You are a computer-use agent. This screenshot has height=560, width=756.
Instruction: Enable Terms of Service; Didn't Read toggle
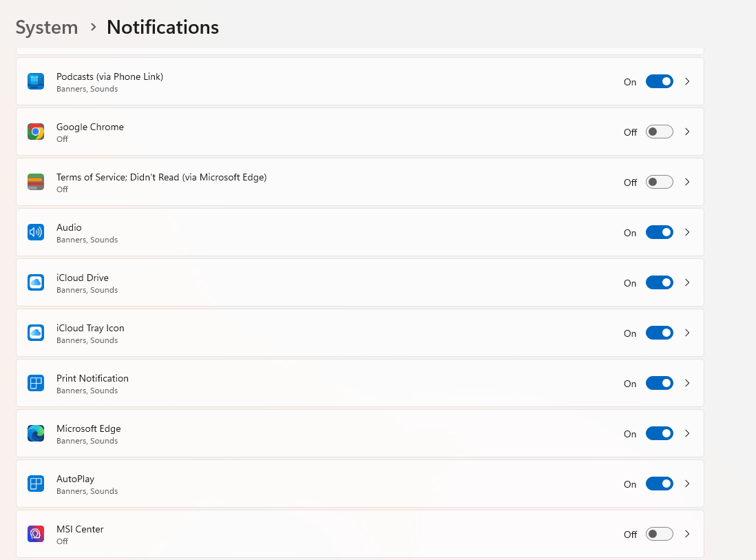(x=659, y=182)
